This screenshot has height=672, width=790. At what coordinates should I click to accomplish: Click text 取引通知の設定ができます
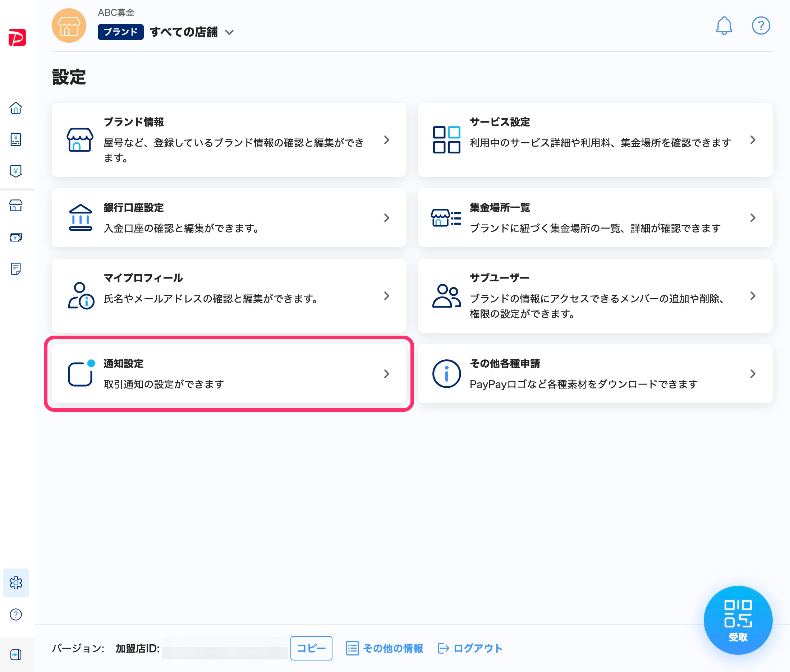pyautogui.click(x=164, y=384)
